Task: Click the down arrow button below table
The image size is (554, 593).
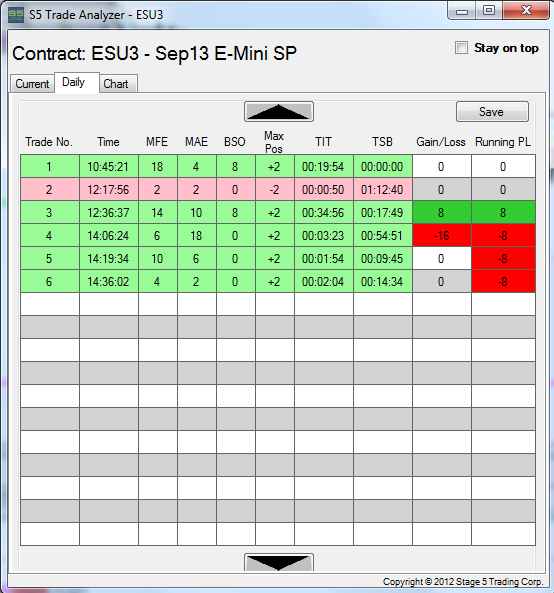Action: (x=278, y=562)
